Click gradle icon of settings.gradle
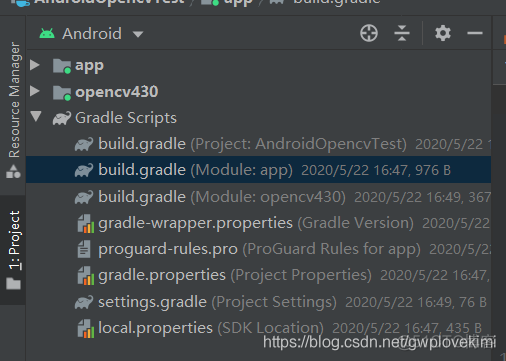 tap(84, 302)
